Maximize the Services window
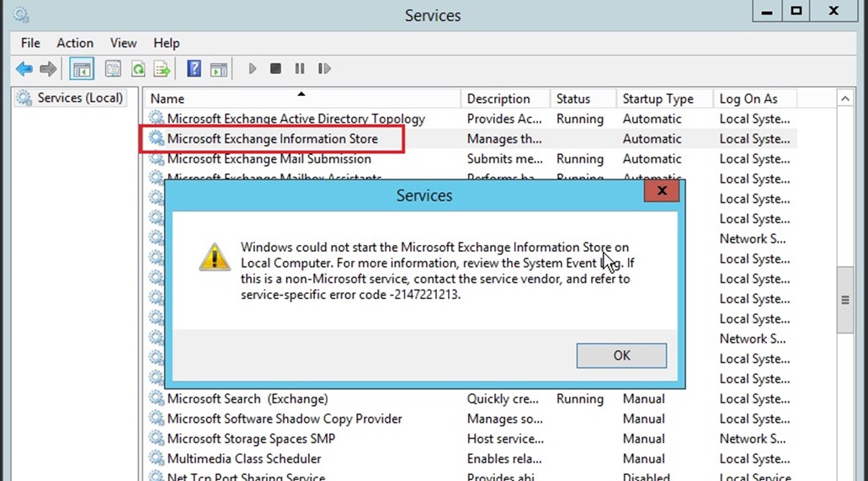 [796, 11]
